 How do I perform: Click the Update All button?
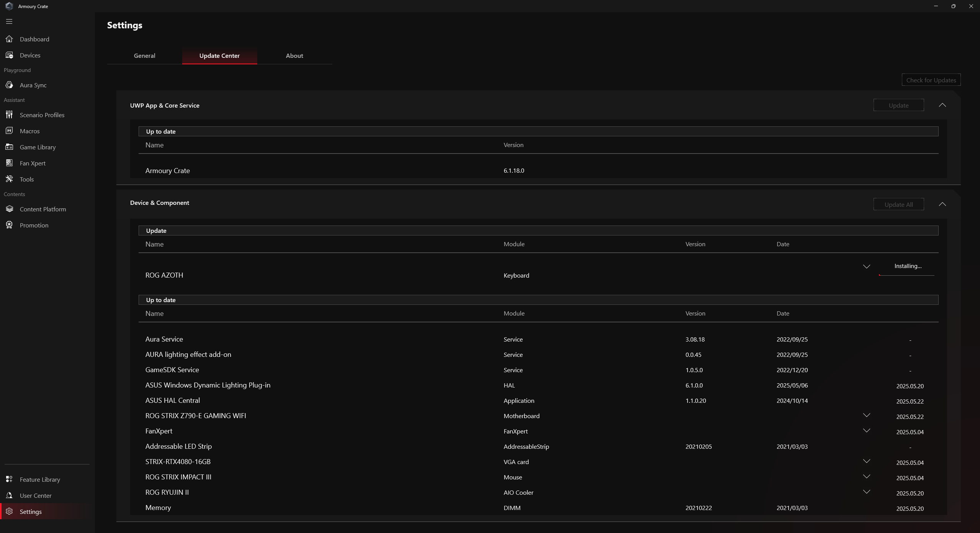(x=898, y=204)
